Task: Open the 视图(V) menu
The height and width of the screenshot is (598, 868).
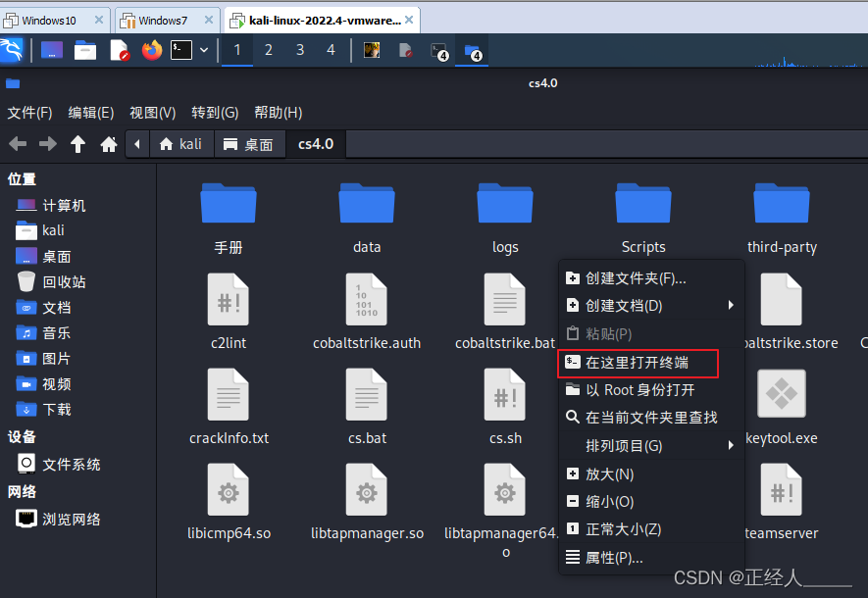Action: point(152,113)
